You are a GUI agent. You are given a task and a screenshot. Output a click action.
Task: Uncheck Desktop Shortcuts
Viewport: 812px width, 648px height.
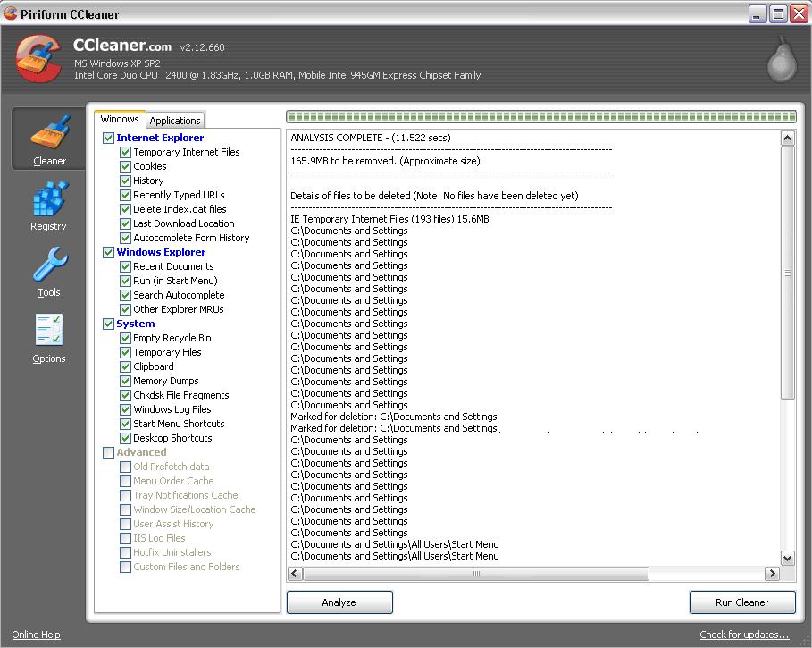(x=125, y=438)
